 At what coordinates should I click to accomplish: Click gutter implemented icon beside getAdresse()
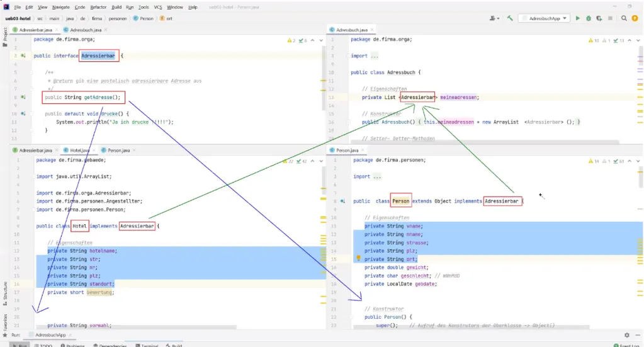[x=23, y=97]
